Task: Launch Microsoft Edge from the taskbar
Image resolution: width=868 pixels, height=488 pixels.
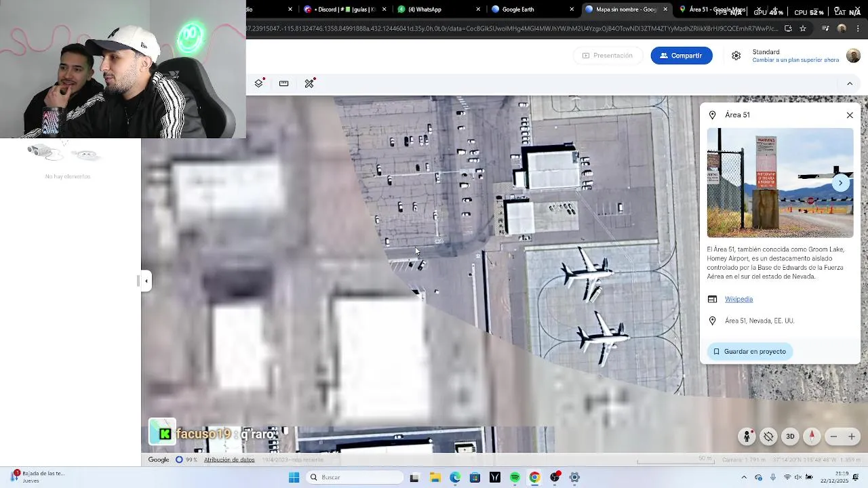Action: point(454,477)
